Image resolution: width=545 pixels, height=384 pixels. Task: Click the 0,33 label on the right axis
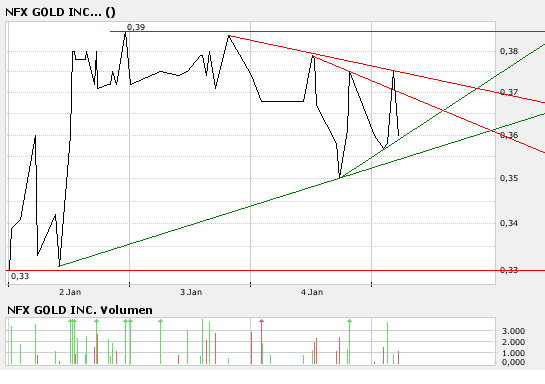coord(509,270)
